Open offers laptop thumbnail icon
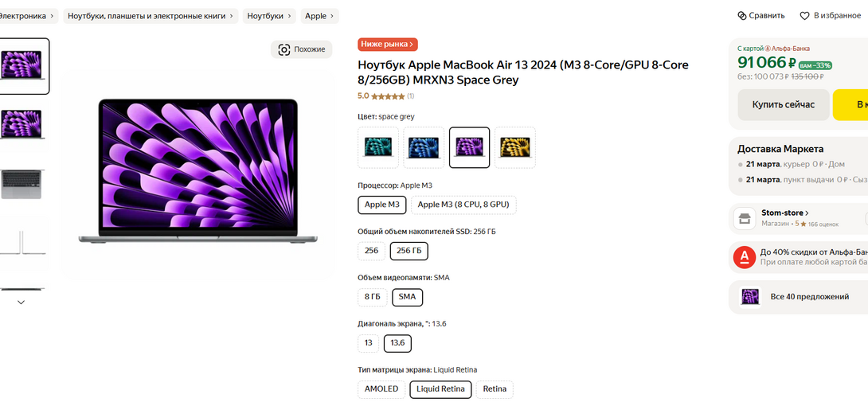Viewport: 868px width, 406px height. pyautogui.click(x=750, y=297)
